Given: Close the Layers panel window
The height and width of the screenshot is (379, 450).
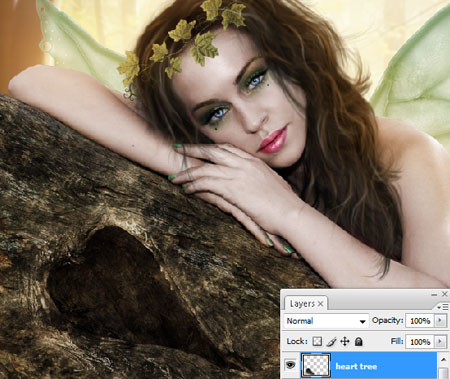Looking at the screenshot, I should pyautogui.click(x=445, y=294).
